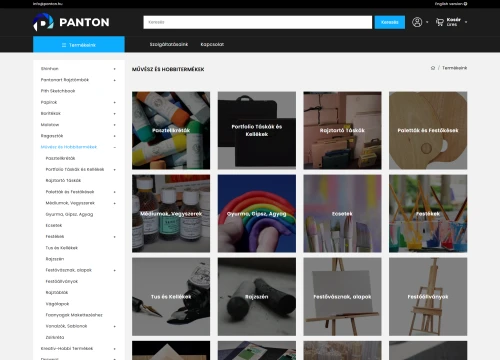Select Rajzszén in the sidebar list

(55, 259)
